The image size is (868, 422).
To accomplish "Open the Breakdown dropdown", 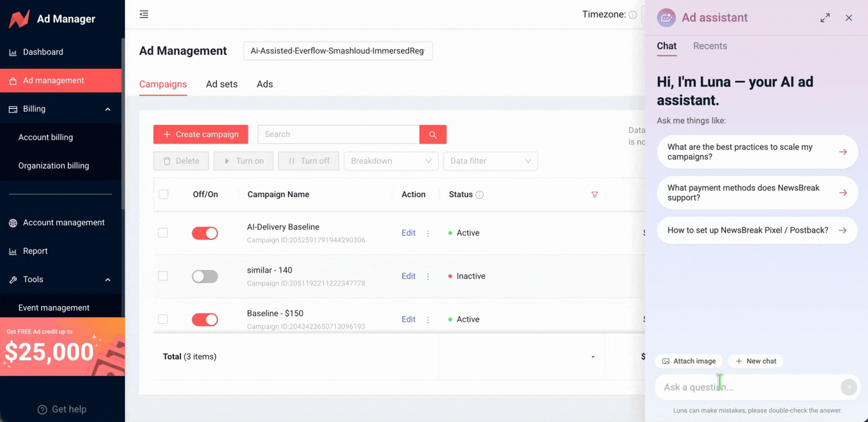I will coord(391,161).
